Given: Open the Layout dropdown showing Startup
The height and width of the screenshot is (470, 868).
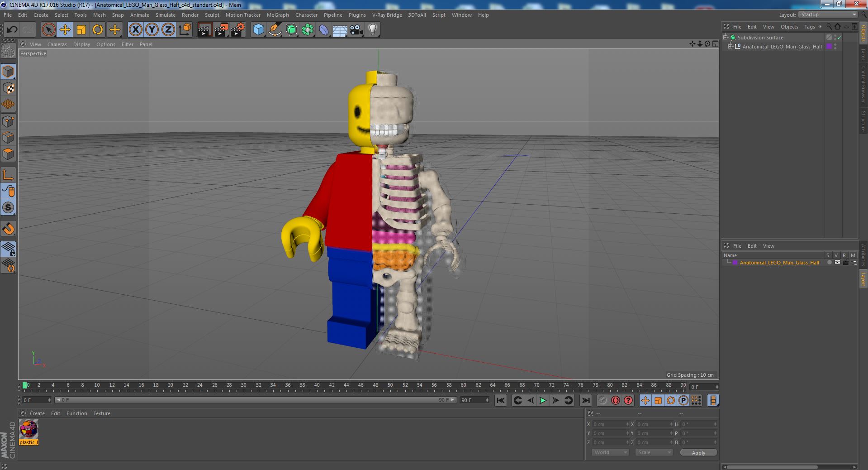Looking at the screenshot, I should (x=828, y=14).
